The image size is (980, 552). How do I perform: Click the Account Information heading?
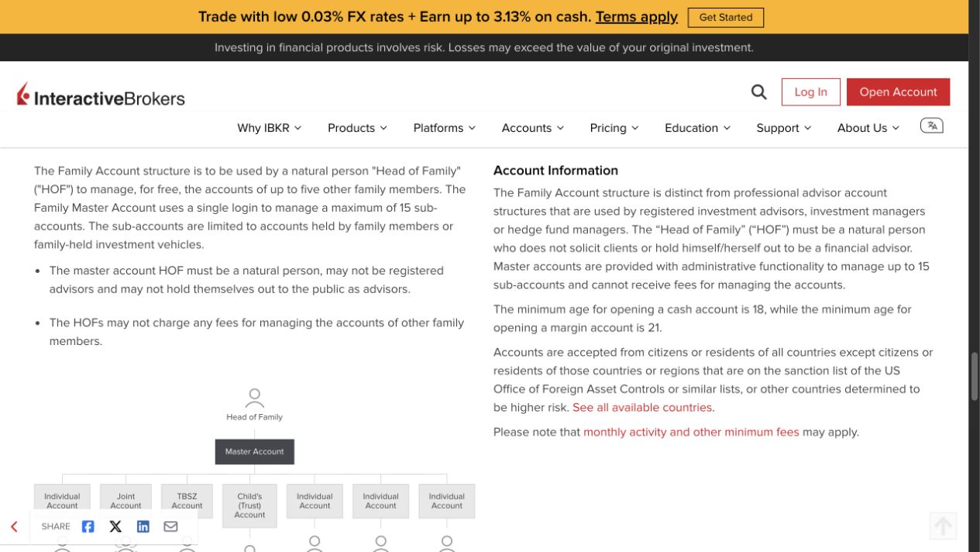(x=555, y=171)
